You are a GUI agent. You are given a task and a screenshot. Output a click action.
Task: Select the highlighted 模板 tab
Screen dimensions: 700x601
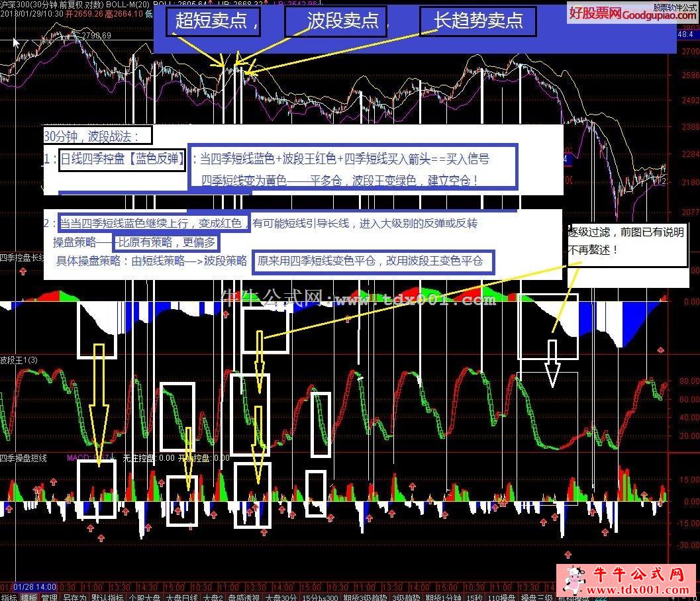tap(29, 598)
